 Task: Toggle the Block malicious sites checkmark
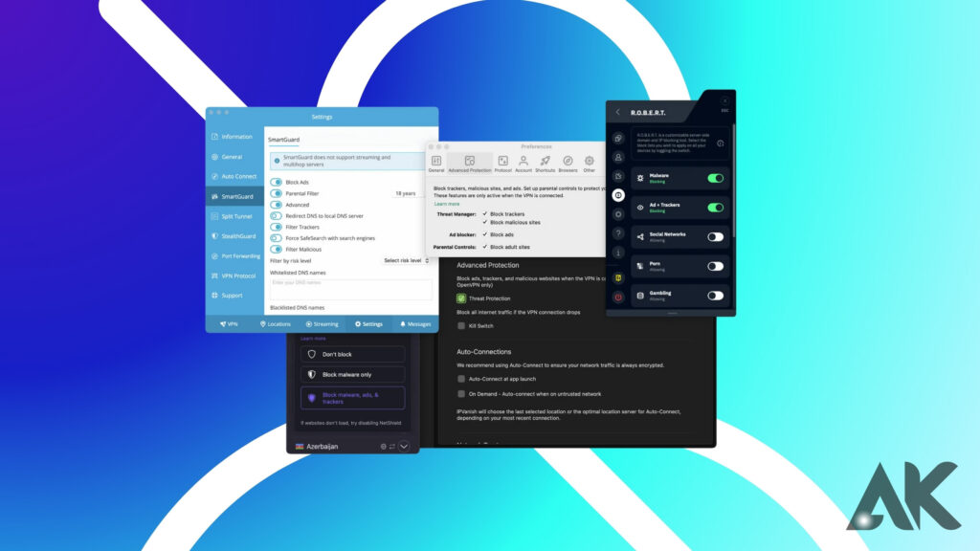484,222
